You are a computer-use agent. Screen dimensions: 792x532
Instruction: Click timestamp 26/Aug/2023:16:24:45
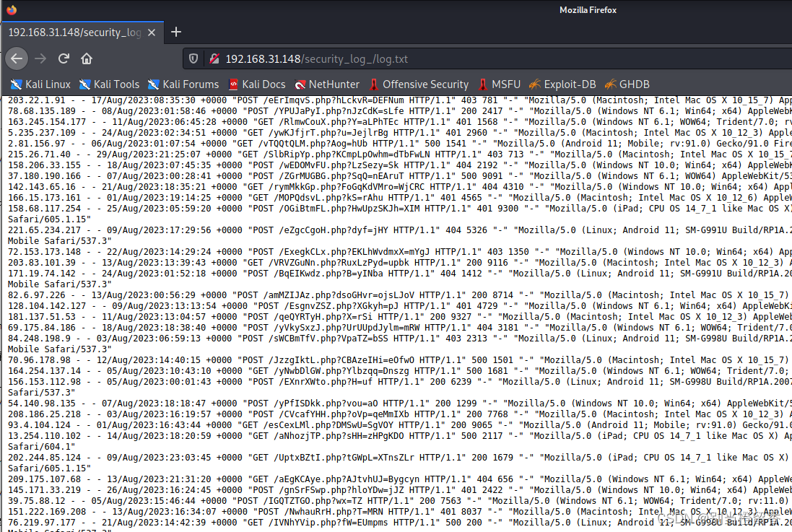coord(159,490)
